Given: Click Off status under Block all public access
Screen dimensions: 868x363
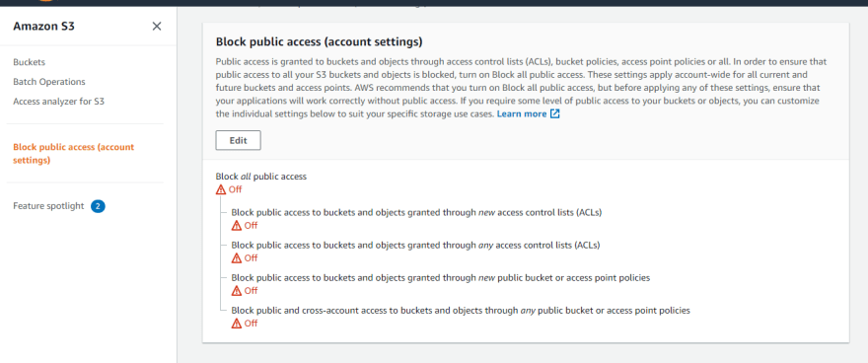Looking at the screenshot, I should 236,189.
